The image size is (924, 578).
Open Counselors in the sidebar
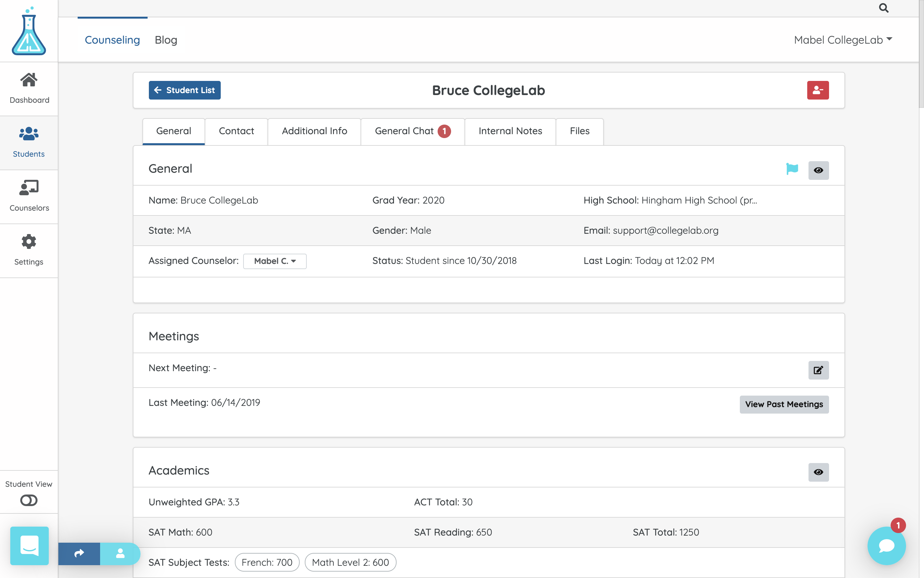pyautogui.click(x=29, y=197)
